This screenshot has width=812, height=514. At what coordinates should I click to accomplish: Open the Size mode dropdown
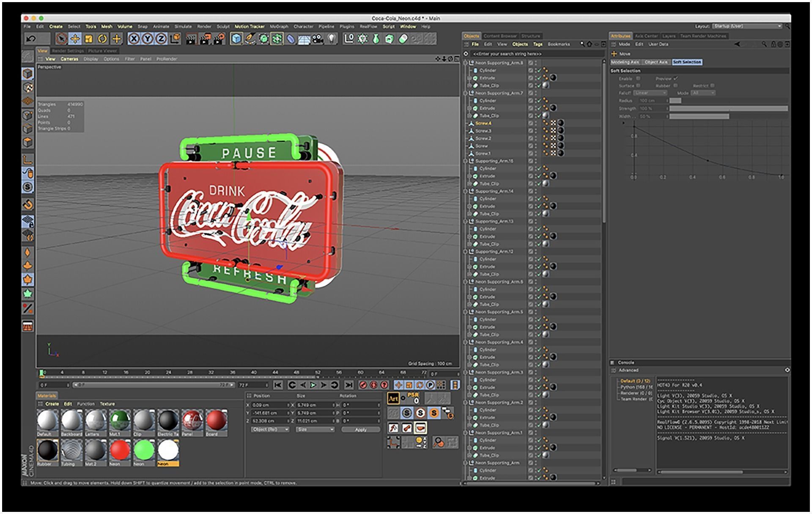pyautogui.click(x=315, y=429)
